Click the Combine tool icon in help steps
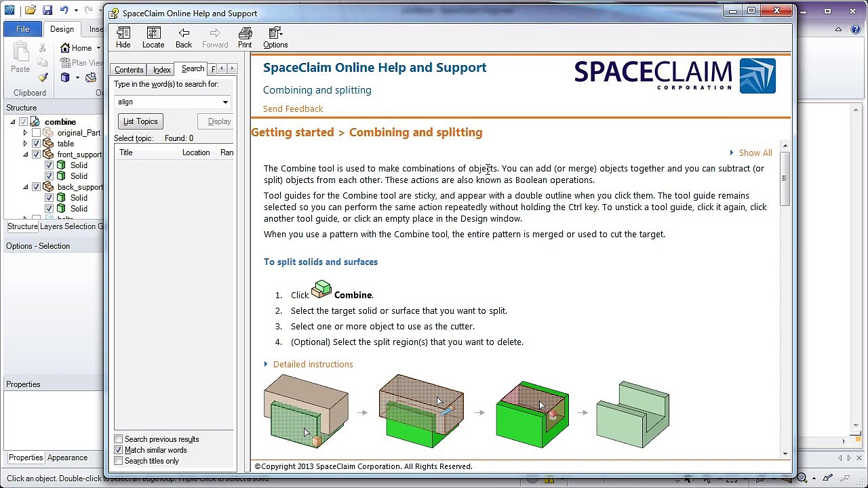 (321, 290)
